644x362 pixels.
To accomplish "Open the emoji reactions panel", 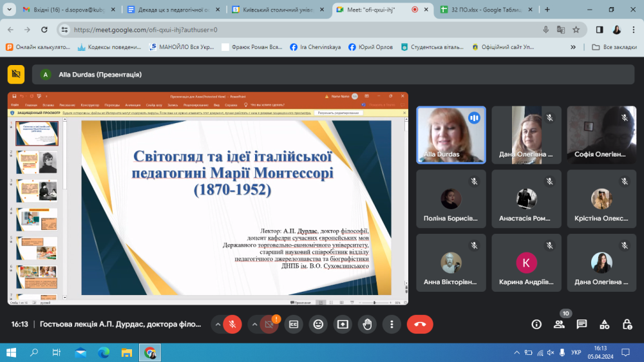I will click(317, 324).
